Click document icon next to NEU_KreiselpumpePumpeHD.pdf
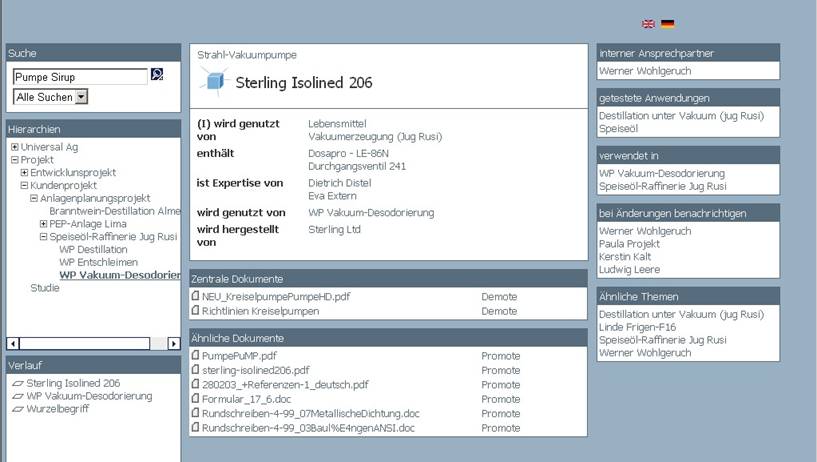The image size is (817, 462). pos(195,296)
